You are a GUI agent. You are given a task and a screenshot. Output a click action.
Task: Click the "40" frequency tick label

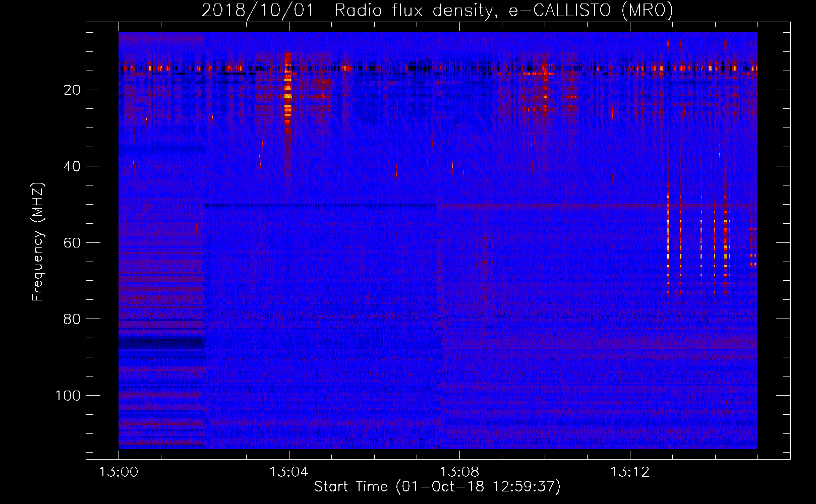pos(72,166)
